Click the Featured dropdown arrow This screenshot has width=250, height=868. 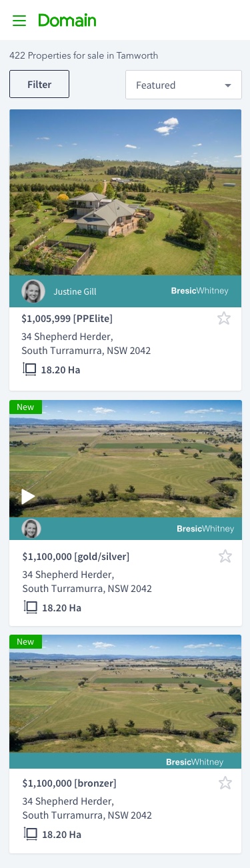[228, 85]
